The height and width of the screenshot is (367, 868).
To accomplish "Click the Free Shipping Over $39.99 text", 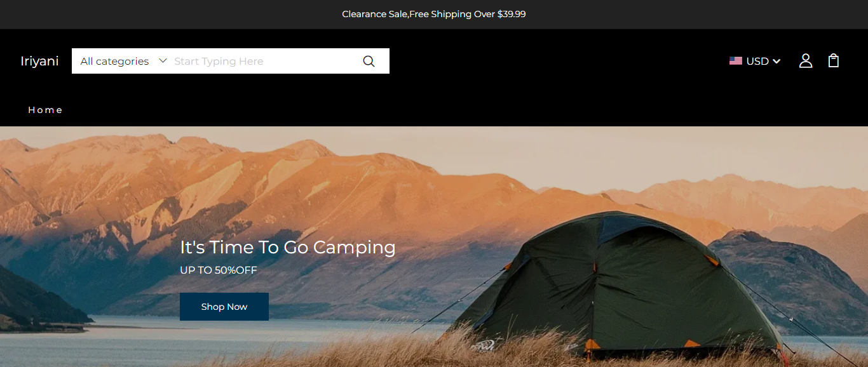I will pos(468,14).
